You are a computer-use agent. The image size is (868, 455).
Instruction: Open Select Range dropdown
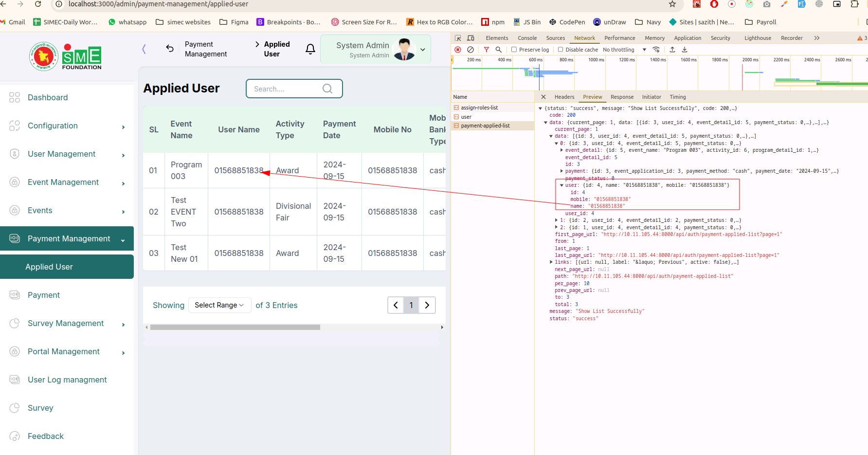(x=219, y=305)
